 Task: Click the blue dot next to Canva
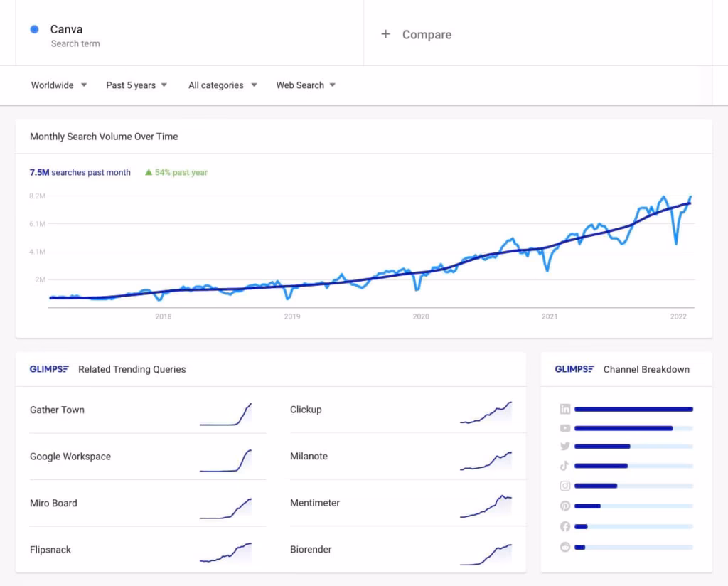(35, 28)
